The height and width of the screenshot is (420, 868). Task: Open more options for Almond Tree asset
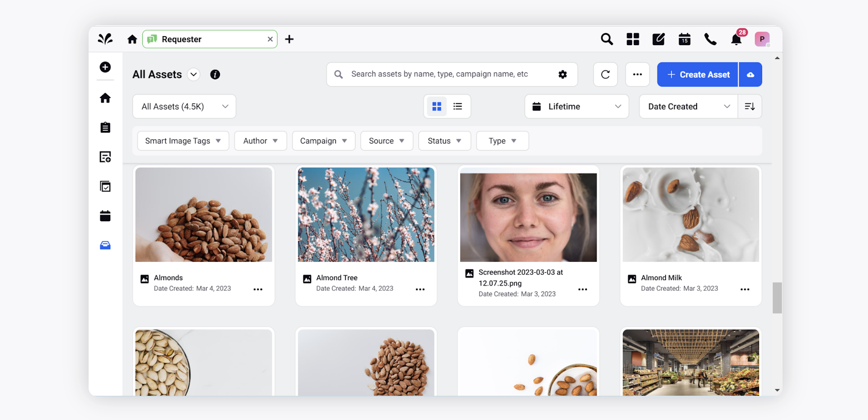point(420,289)
